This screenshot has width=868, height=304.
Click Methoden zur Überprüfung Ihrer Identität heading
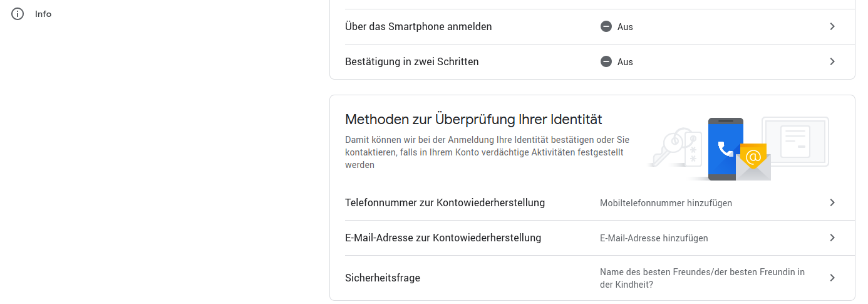coord(473,119)
